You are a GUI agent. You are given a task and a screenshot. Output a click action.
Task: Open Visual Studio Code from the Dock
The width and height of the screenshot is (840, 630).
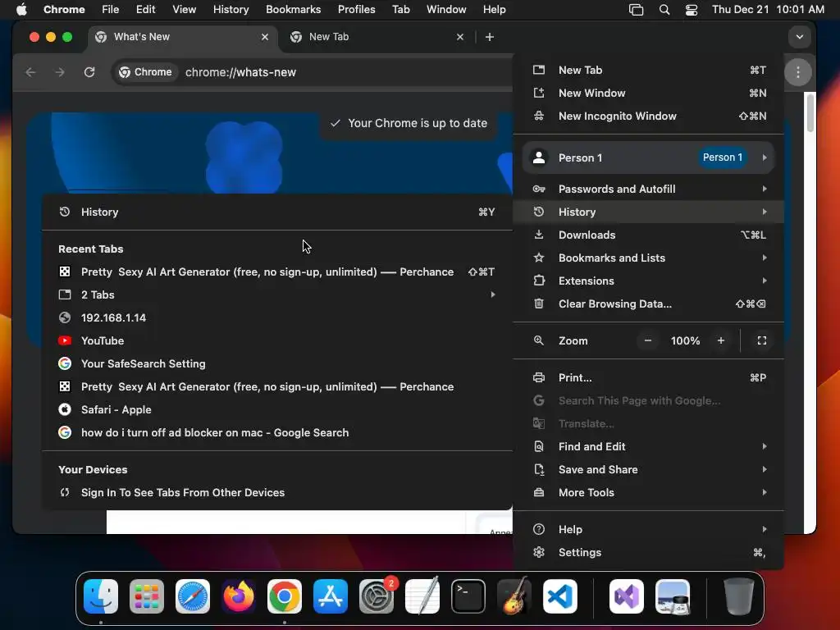coord(560,596)
